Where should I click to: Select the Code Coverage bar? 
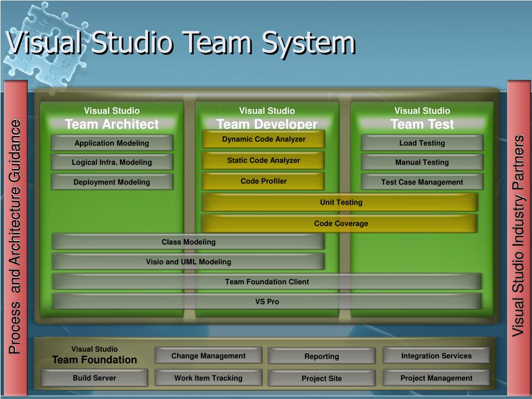coord(340,223)
